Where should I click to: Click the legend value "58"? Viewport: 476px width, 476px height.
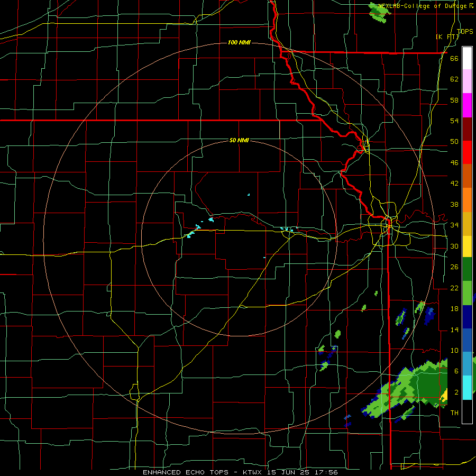(x=454, y=100)
